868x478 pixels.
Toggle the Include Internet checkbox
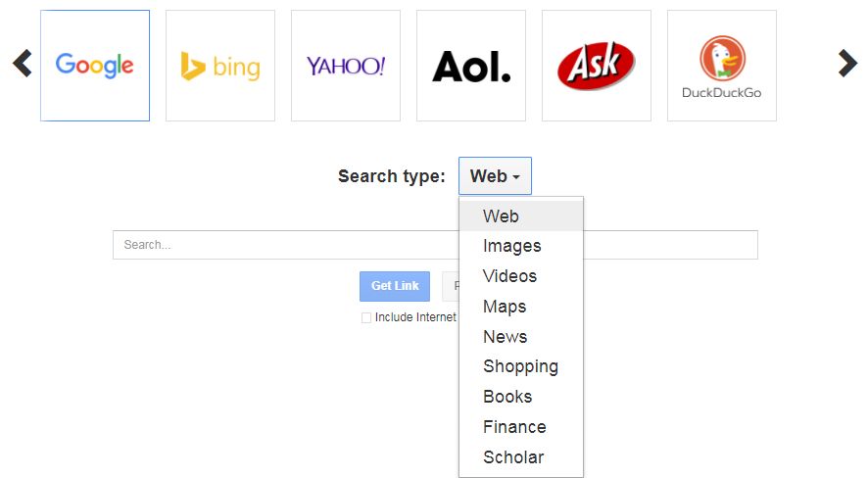coord(366,317)
